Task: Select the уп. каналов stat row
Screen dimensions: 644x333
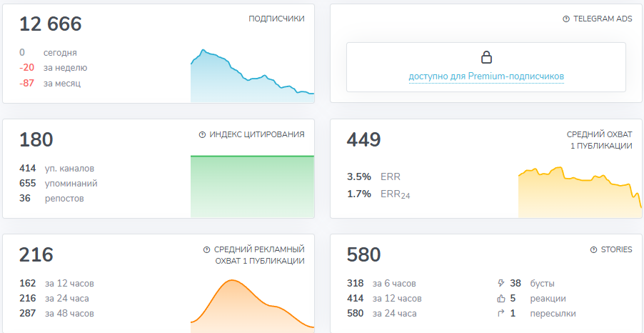Action: pos(57,169)
